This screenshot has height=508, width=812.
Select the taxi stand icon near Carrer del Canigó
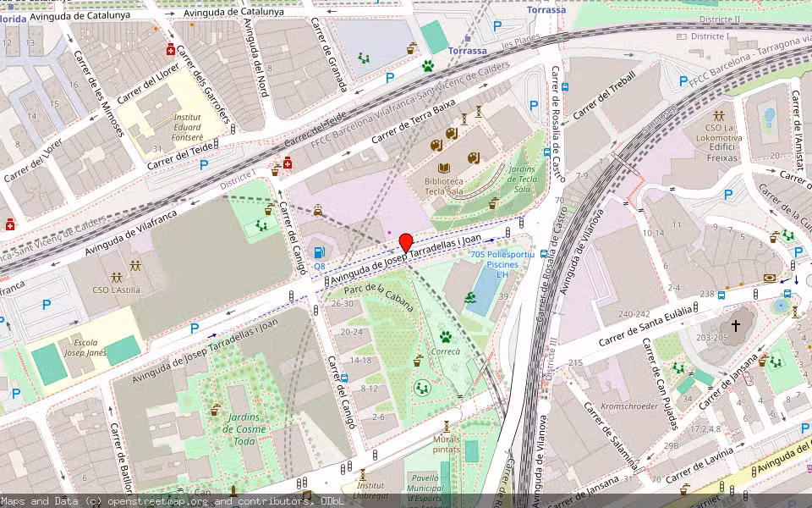point(317,211)
